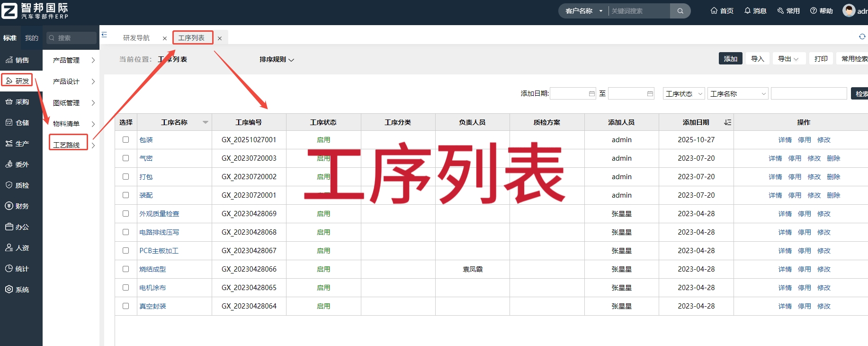
Task: Open the 工序状态 filter dropdown
Action: coord(684,94)
